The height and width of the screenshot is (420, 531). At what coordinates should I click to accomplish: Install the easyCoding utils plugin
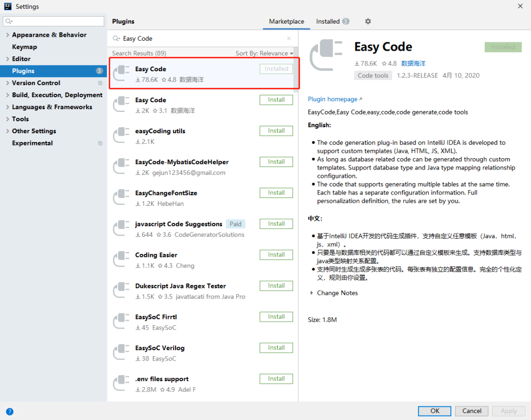click(276, 131)
